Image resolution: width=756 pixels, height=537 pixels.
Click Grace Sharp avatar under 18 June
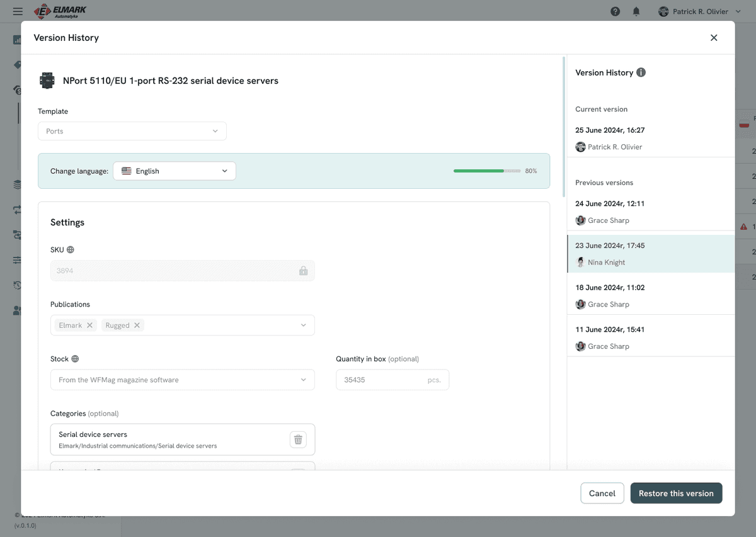coord(580,304)
